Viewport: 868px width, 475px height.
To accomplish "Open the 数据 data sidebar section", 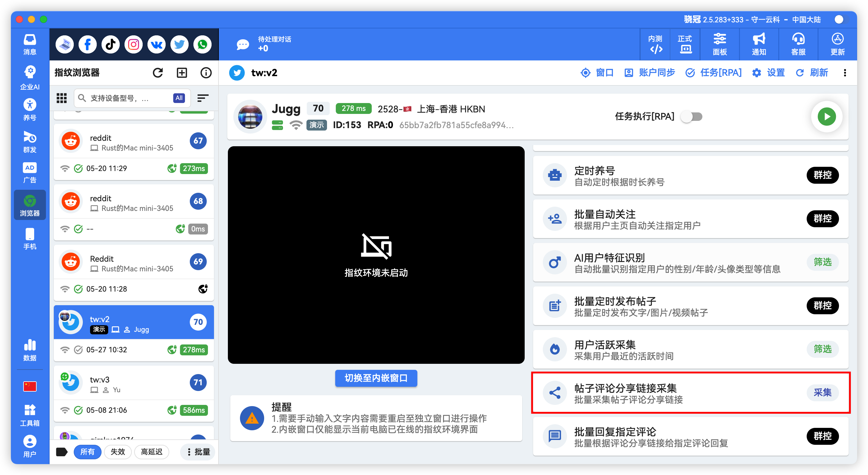I will (x=30, y=350).
